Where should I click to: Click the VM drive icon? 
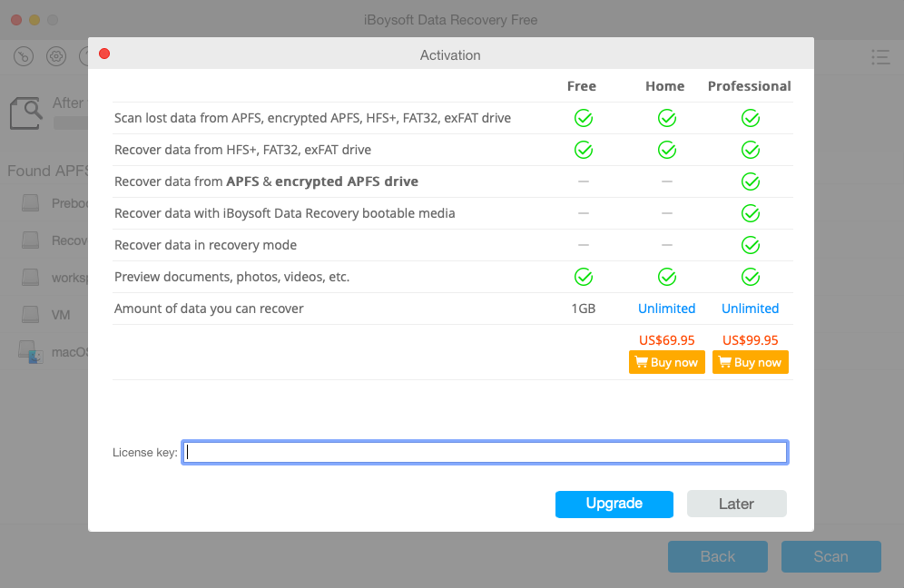[32, 315]
